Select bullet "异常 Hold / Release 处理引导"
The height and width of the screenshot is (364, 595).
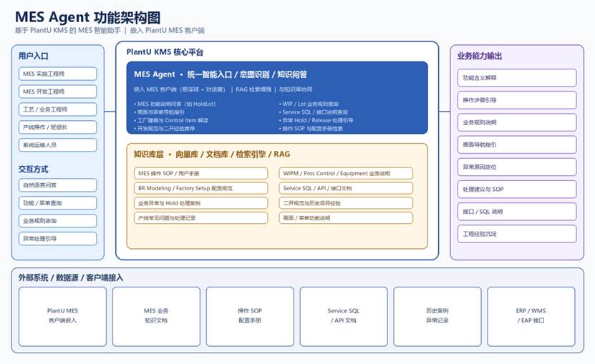[x=316, y=120]
